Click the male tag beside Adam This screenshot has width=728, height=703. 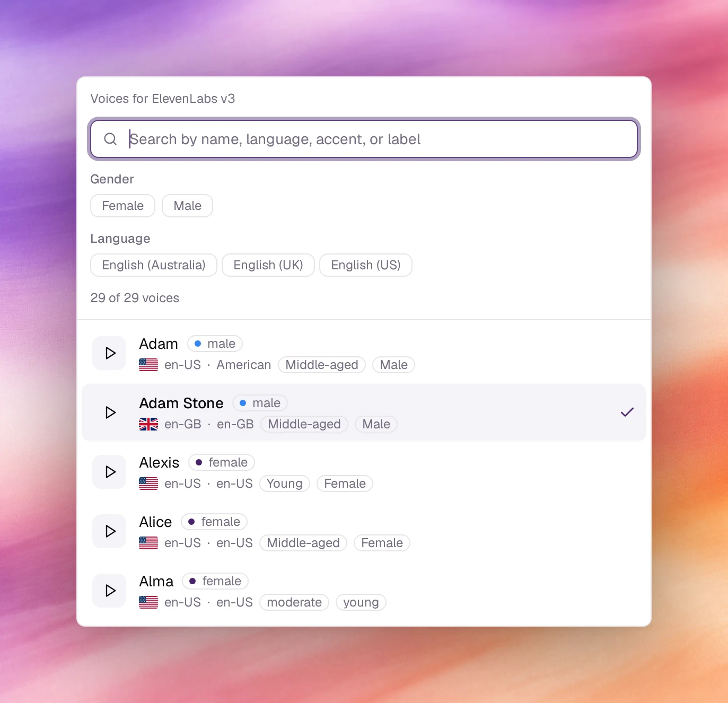click(x=215, y=344)
